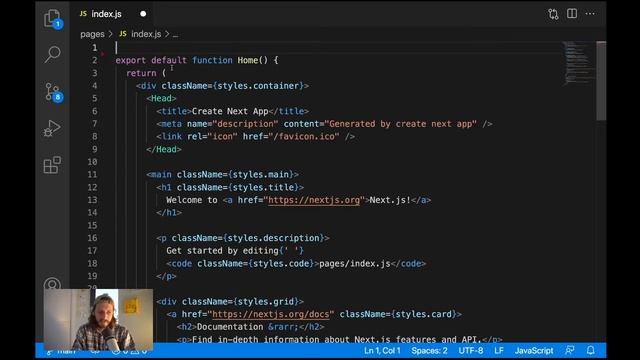
Task: Open notifications bell in status bar
Action: tap(591, 350)
